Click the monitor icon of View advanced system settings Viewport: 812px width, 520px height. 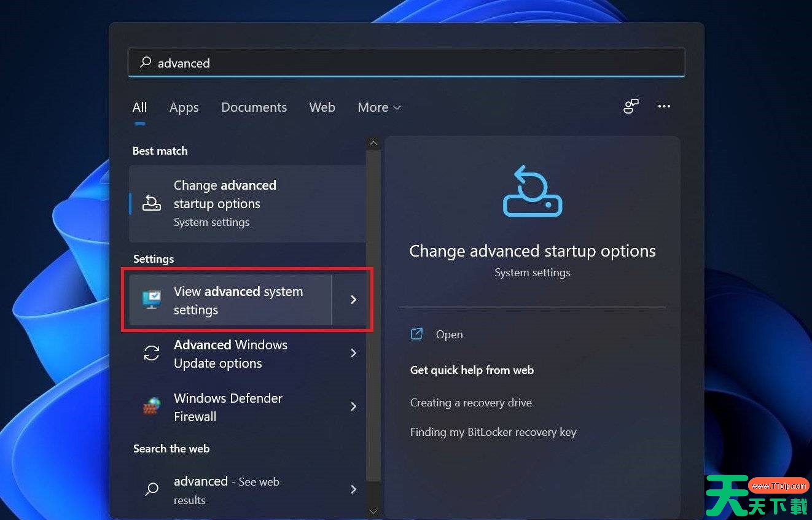click(x=152, y=300)
